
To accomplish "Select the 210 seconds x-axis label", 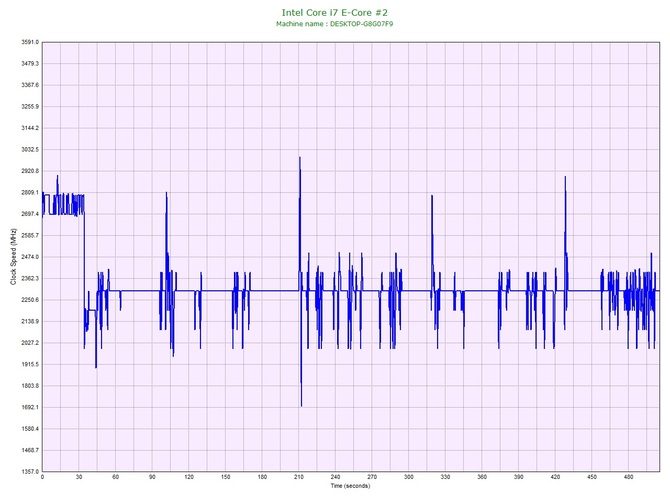I will click(x=299, y=477).
